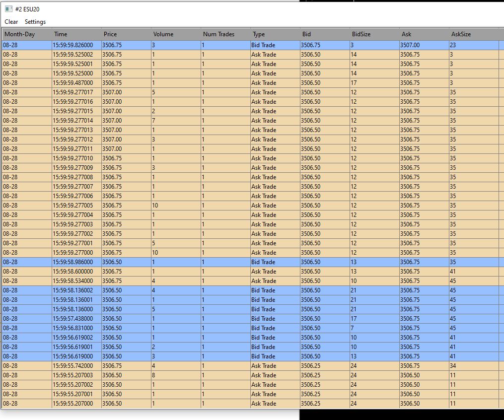Click Bid Trade in 15:59:58.986000 row
This screenshot has width=504, height=420.
[x=275, y=262]
